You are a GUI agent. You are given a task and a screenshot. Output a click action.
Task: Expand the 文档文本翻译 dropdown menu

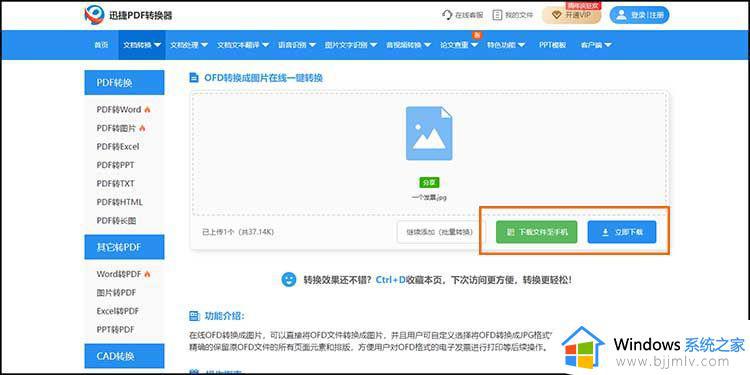click(243, 45)
